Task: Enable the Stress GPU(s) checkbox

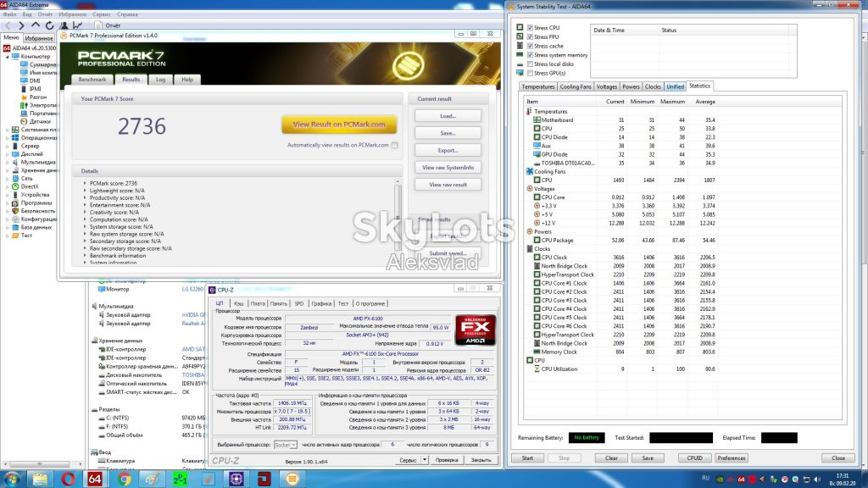Action: pos(531,73)
